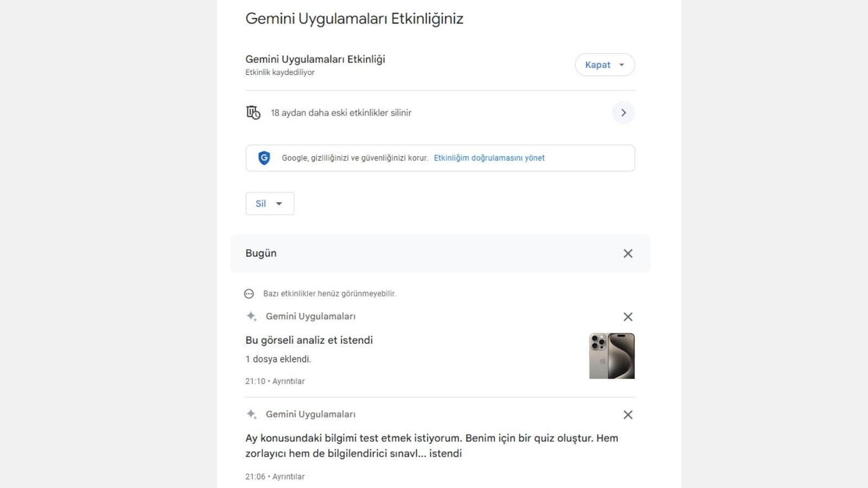Image resolution: width=868 pixels, height=488 pixels.
Task: Click the auto-delete timer icon
Action: (253, 112)
